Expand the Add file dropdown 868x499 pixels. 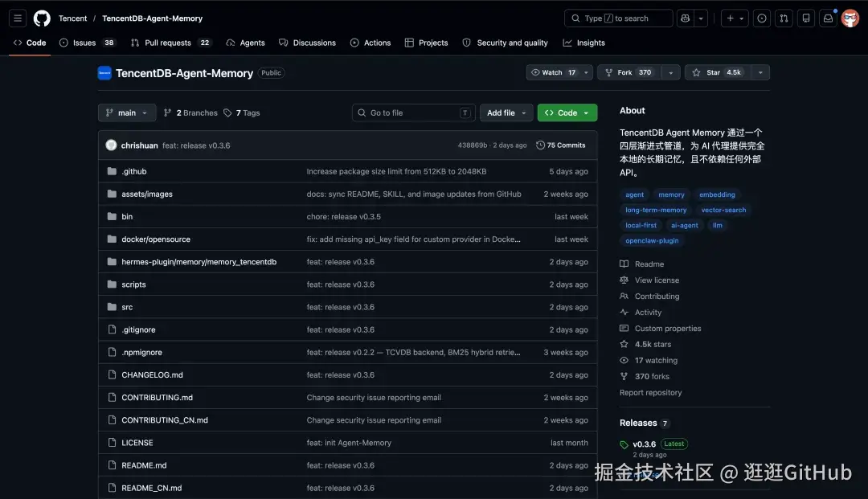[x=506, y=112]
